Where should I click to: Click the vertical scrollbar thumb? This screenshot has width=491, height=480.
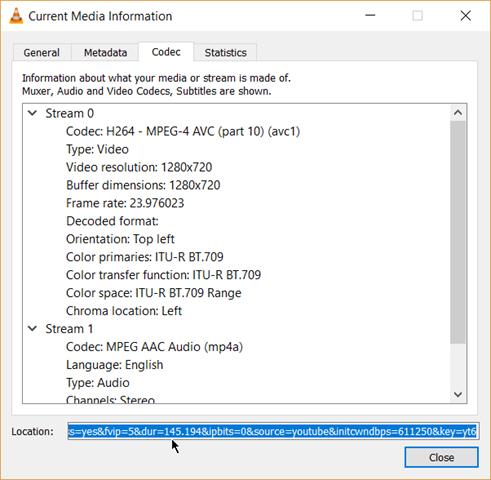coord(458,232)
